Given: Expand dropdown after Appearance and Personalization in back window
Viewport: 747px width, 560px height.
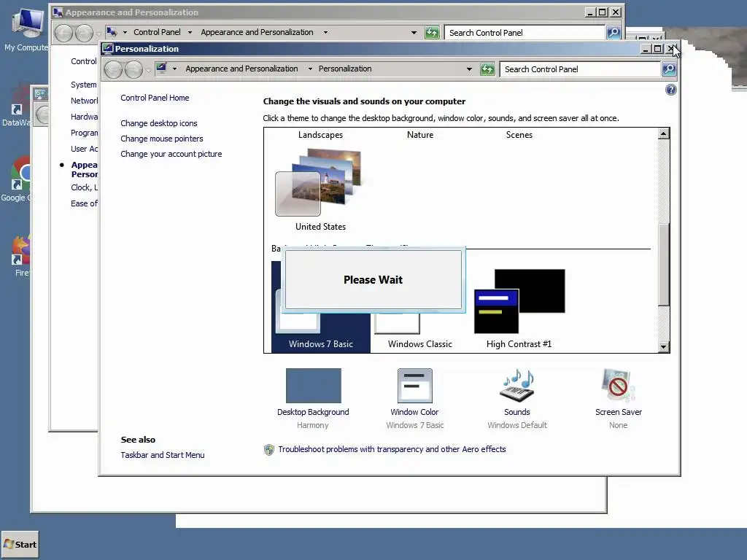Looking at the screenshot, I should tap(325, 32).
